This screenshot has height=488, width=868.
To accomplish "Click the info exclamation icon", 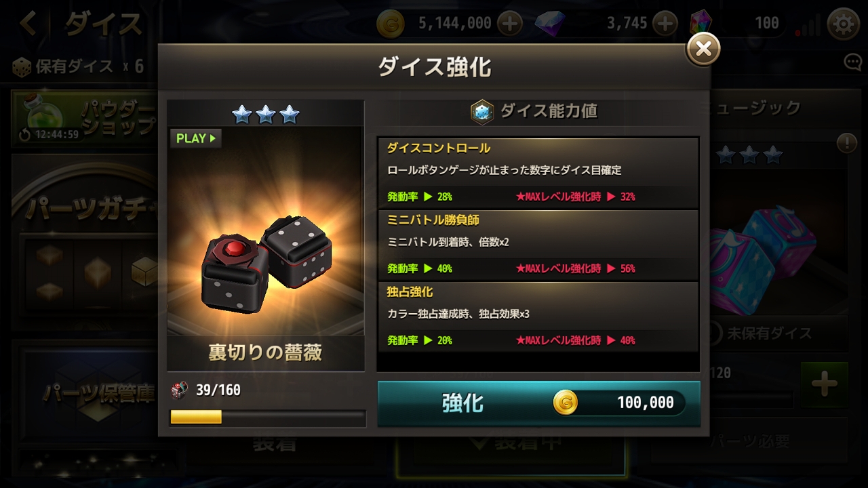I will pos(846,143).
